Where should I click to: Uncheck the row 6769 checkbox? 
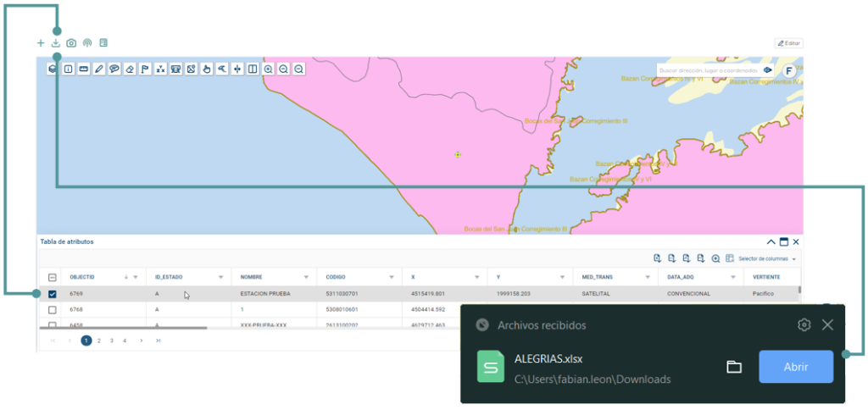[x=52, y=294]
